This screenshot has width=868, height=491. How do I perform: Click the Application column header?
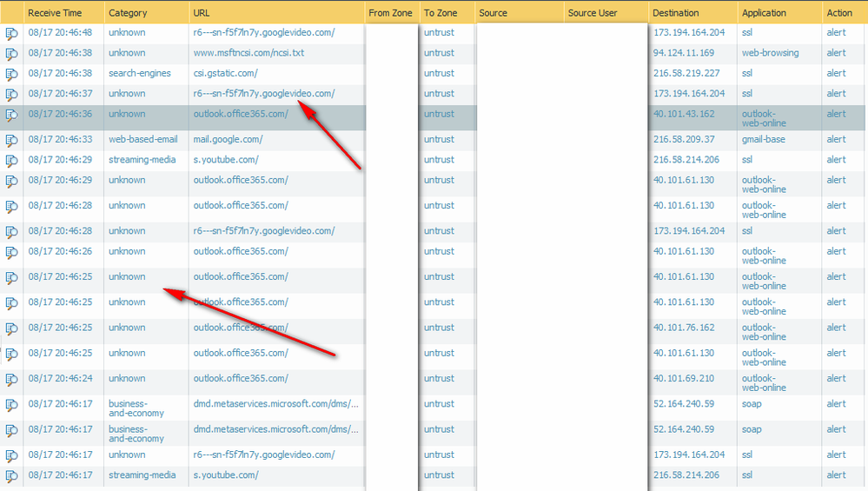click(x=764, y=13)
